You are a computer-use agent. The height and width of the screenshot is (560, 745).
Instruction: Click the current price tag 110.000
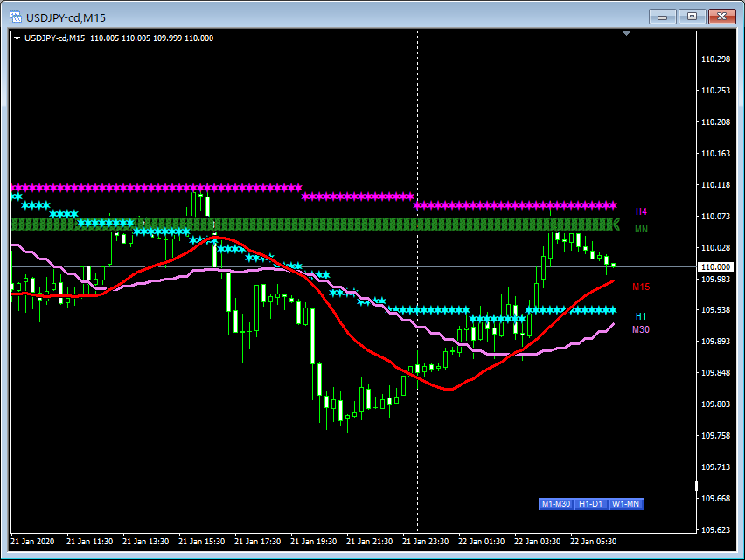[714, 266]
